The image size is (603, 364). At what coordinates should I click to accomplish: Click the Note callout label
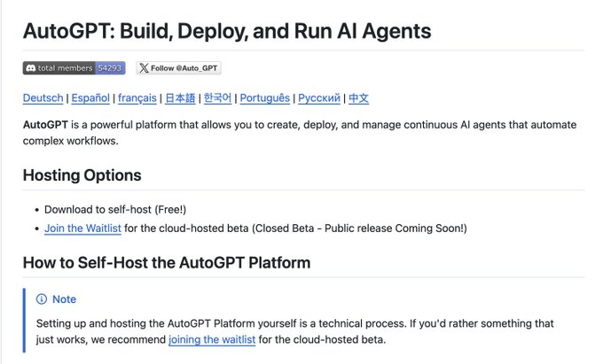tap(64, 299)
